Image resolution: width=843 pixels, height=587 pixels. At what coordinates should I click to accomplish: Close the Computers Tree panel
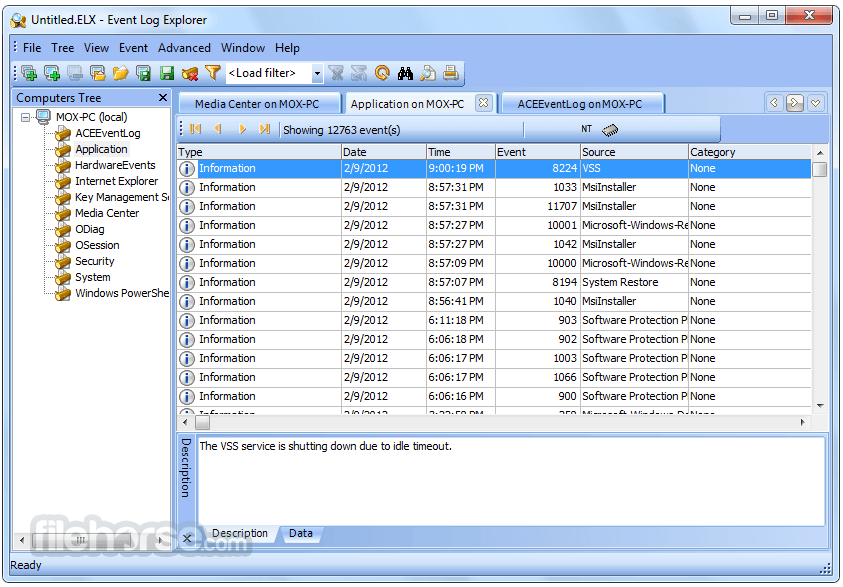click(163, 97)
